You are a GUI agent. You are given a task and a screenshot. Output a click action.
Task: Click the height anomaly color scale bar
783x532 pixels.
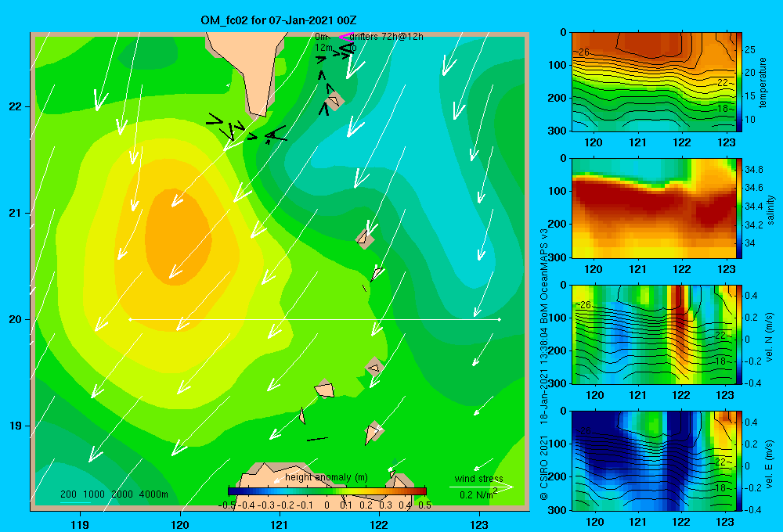coord(327,491)
